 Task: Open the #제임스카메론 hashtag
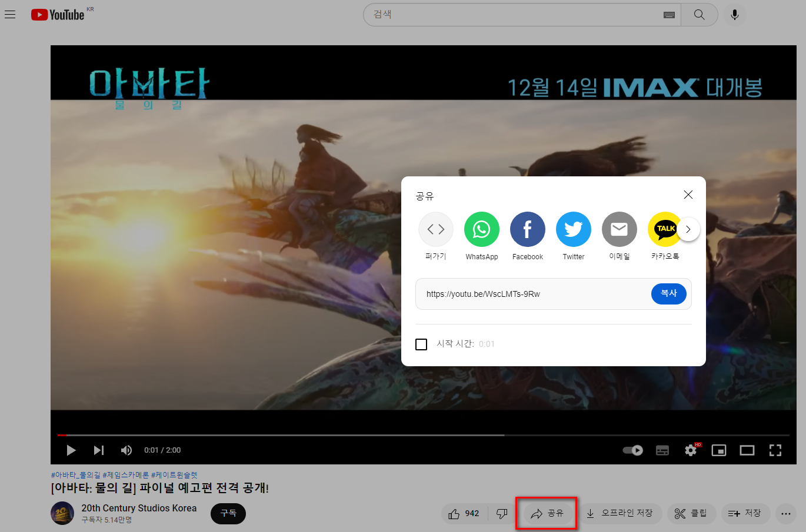point(126,475)
